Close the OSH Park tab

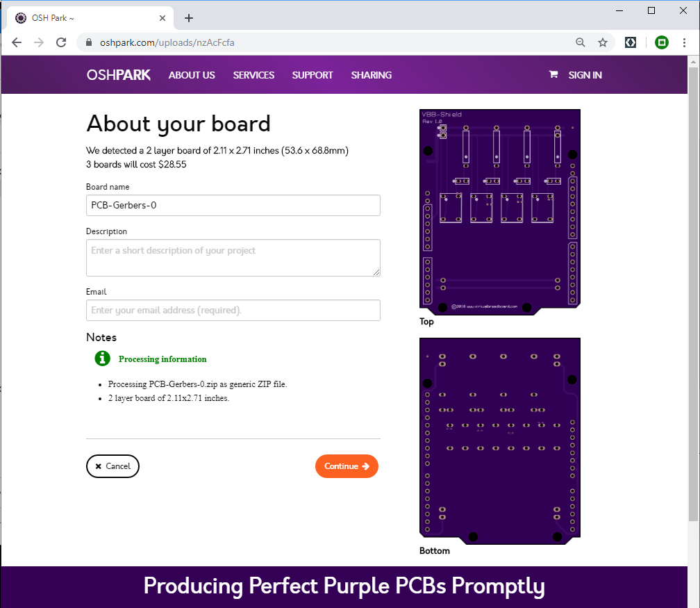pos(162,18)
